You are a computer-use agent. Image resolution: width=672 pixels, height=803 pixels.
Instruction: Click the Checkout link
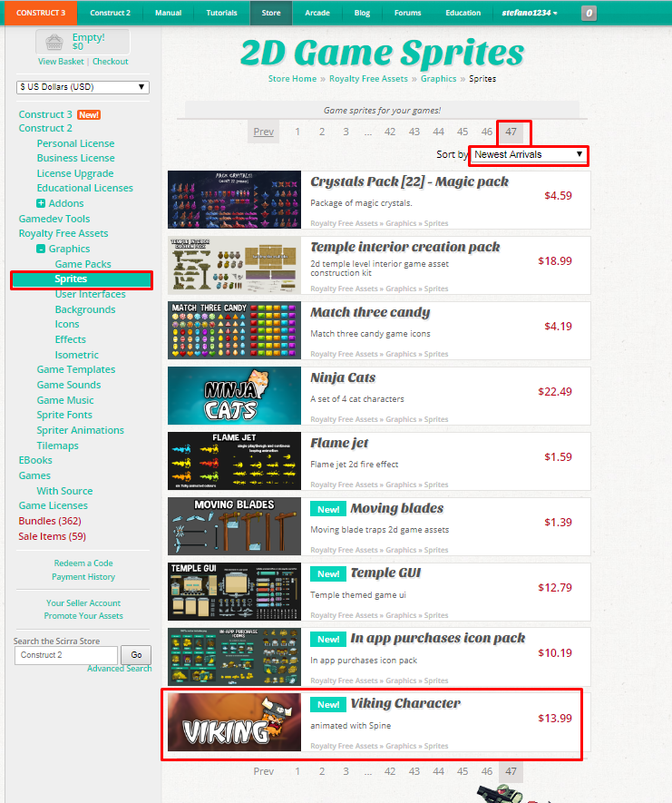tap(110, 62)
